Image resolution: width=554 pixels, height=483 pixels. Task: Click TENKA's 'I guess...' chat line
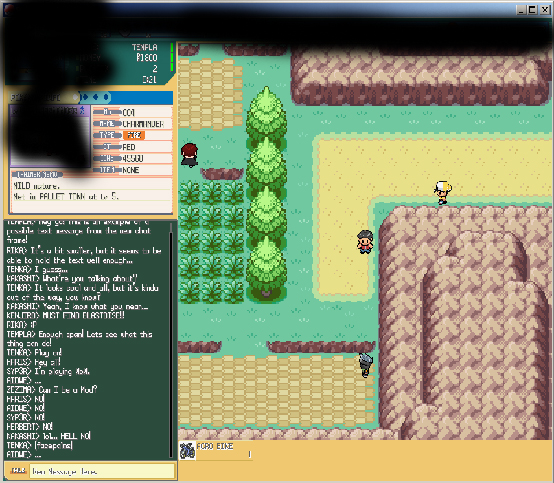pyautogui.click(x=37, y=269)
